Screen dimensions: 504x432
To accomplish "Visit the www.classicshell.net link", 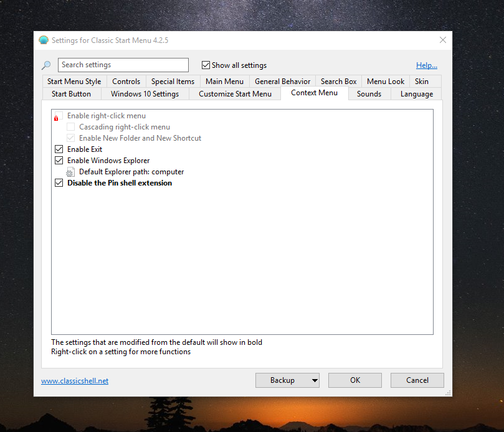I will click(x=75, y=381).
